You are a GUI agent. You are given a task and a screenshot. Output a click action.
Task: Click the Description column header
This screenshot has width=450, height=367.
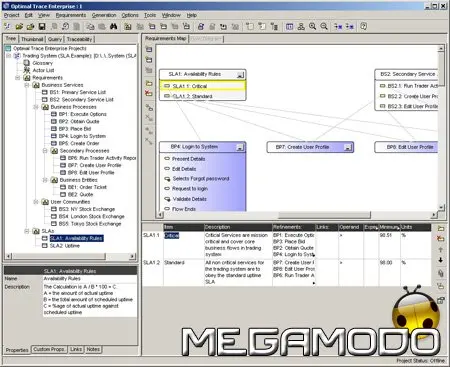[x=238, y=227]
